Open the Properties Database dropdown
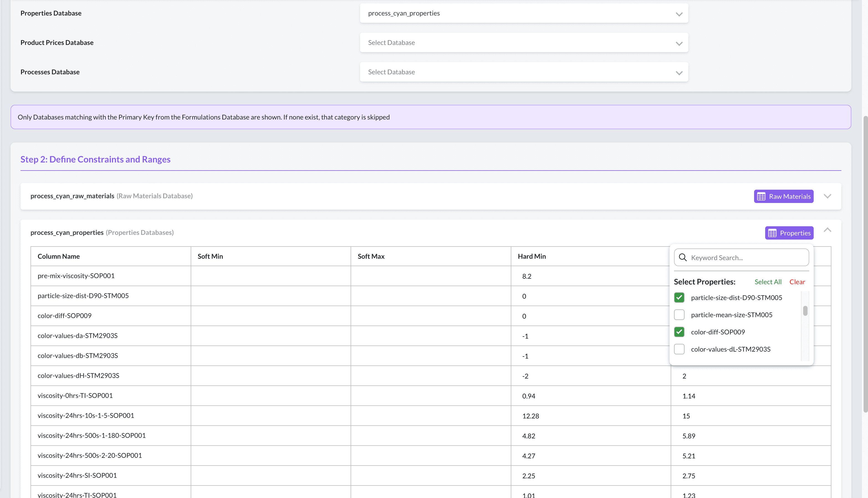868x498 pixels. coord(524,13)
